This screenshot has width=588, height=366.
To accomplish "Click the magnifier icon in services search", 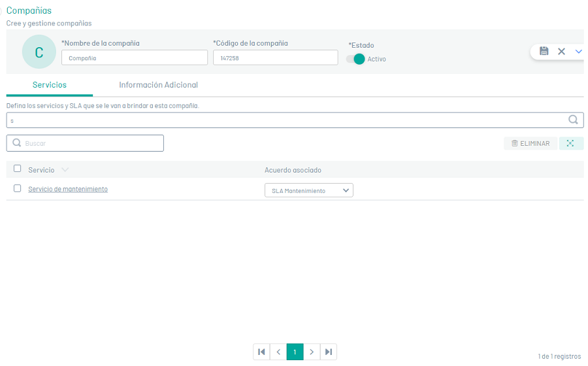I will pyautogui.click(x=573, y=120).
